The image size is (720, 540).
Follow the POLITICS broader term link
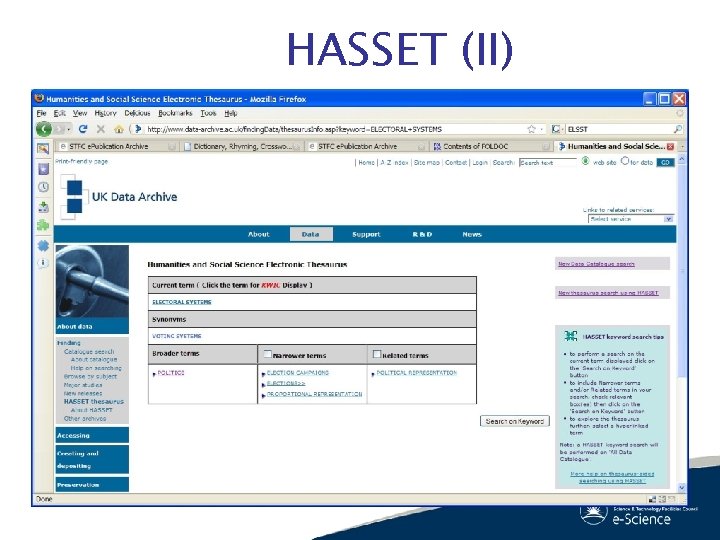coord(171,373)
